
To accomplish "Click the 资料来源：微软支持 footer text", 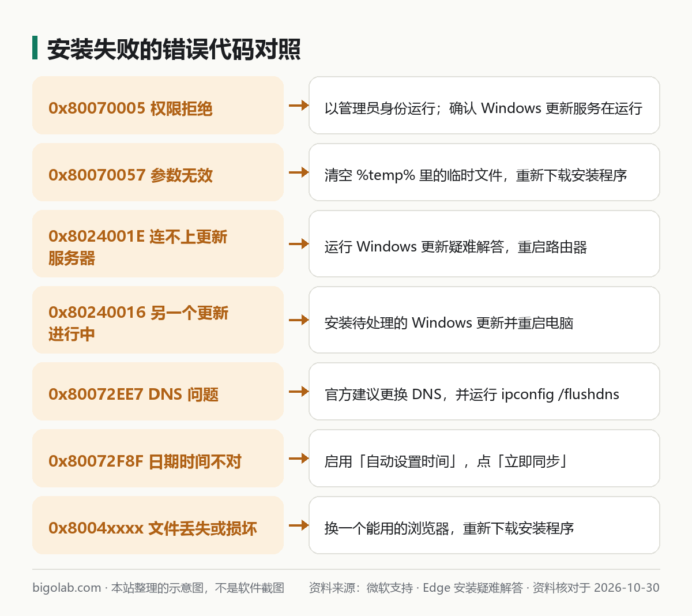I will coord(361,588).
